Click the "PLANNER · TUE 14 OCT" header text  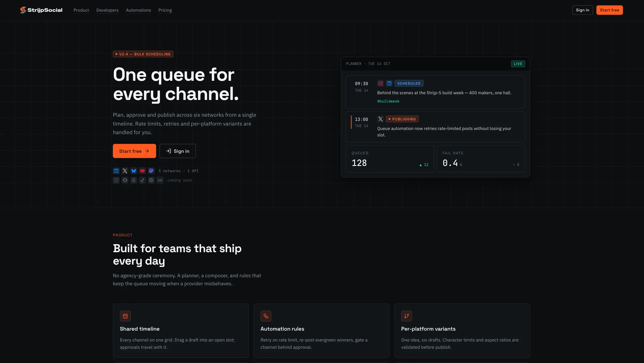click(368, 64)
